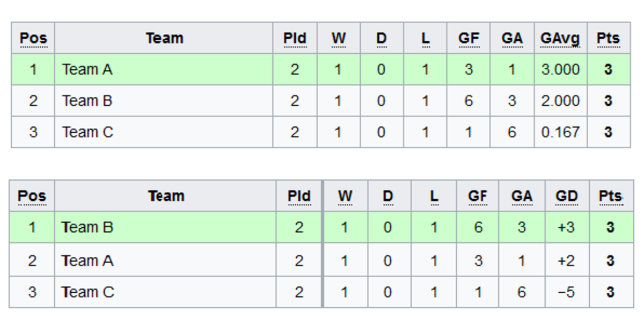Click the GF header in the bottom table
The image size is (644, 333).
click(x=477, y=196)
